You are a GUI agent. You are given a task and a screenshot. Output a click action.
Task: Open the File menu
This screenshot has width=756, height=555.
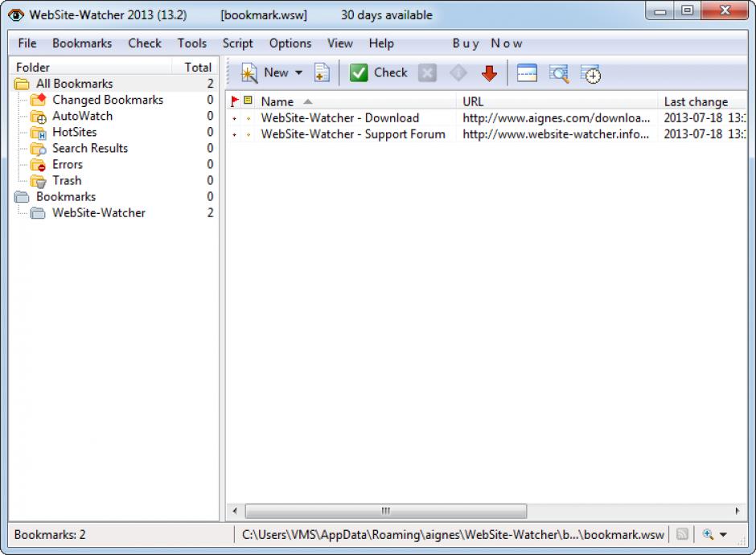coord(27,43)
